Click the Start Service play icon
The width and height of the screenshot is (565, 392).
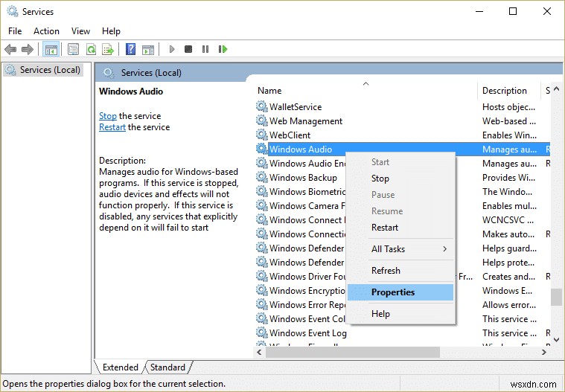[x=171, y=49]
